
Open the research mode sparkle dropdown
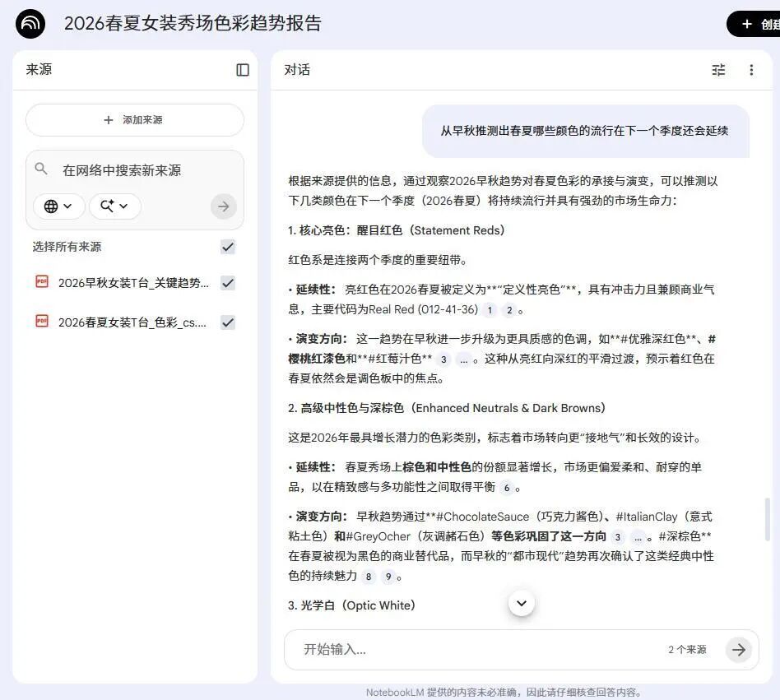[x=115, y=206]
